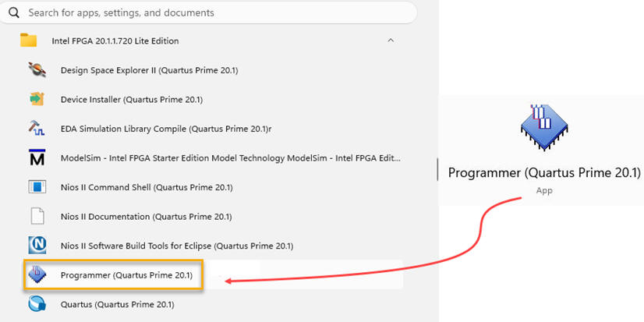The height and width of the screenshot is (322, 644).
Task: Open Quartus (Quartus Prime 20.1)
Action: coord(118,305)
